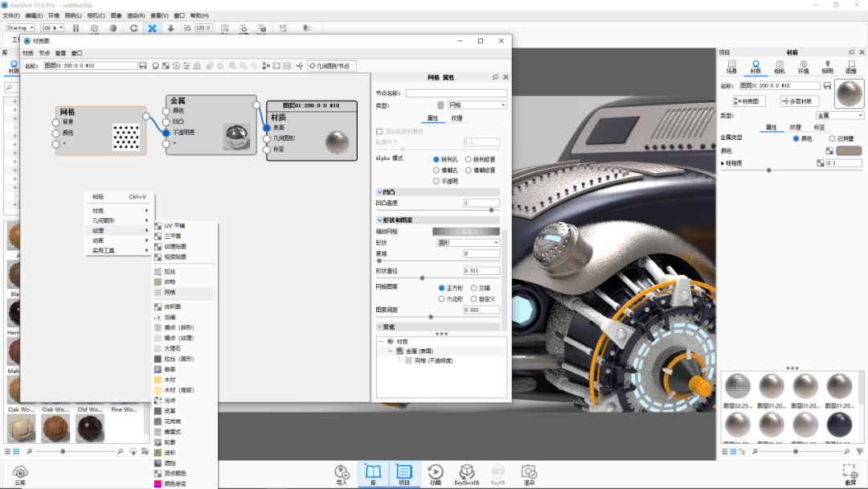This screenshot has height=489, width=868.
Task: Click the 渲染 render icon in bottom bar
Action: click(x=529, y=475)
